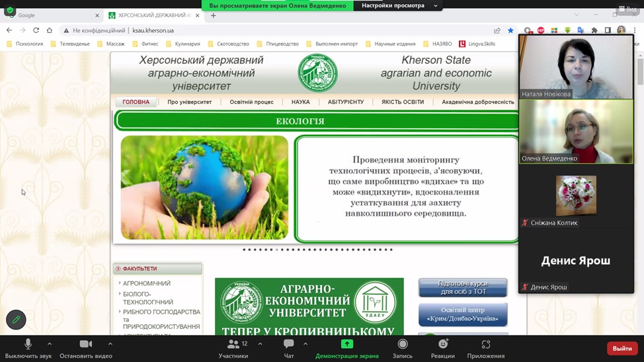The image size is (644, 362).
Task: Open the Кулинария bookmarks folder
Action: coord(182,44)
